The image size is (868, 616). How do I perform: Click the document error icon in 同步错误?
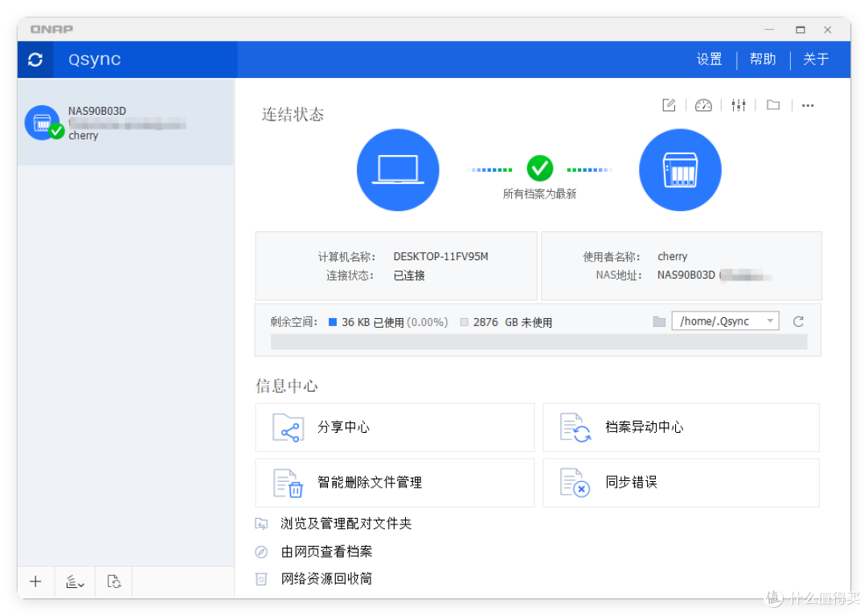coord(575,483)
